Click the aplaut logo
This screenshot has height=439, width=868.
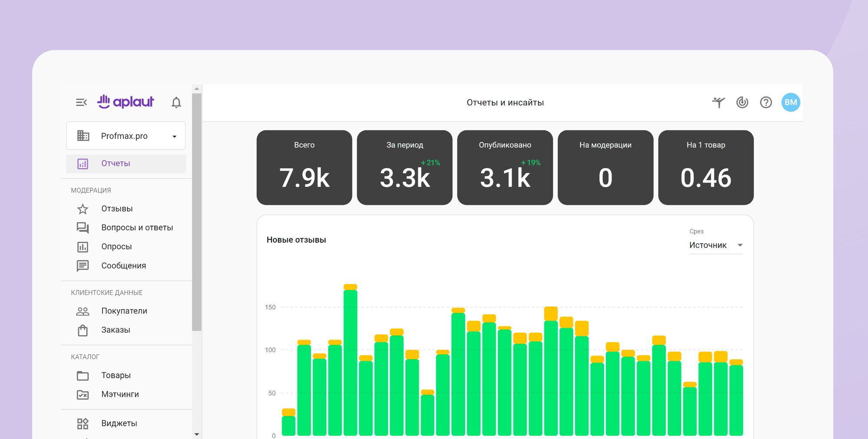point(126,102)
